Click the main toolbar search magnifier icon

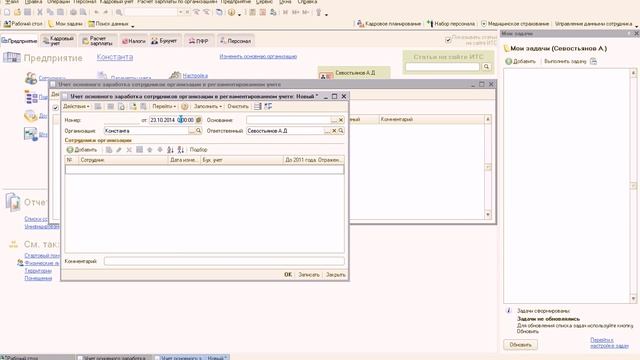click(119, 12)
